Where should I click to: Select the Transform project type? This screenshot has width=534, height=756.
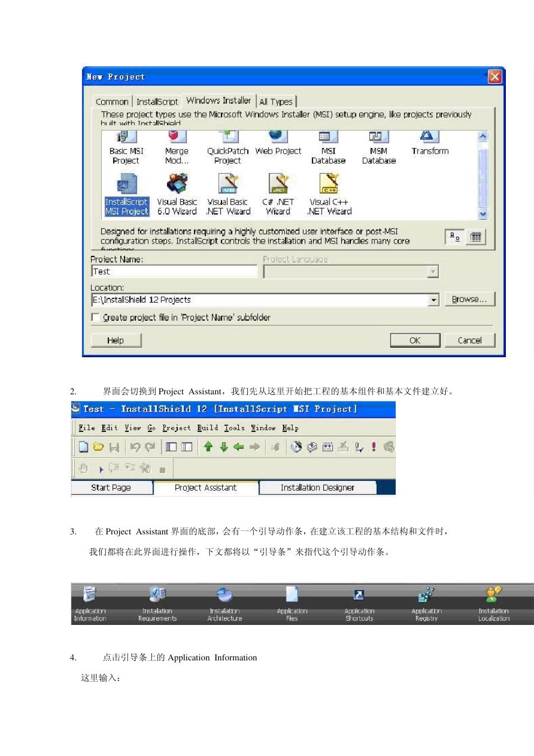430,144
